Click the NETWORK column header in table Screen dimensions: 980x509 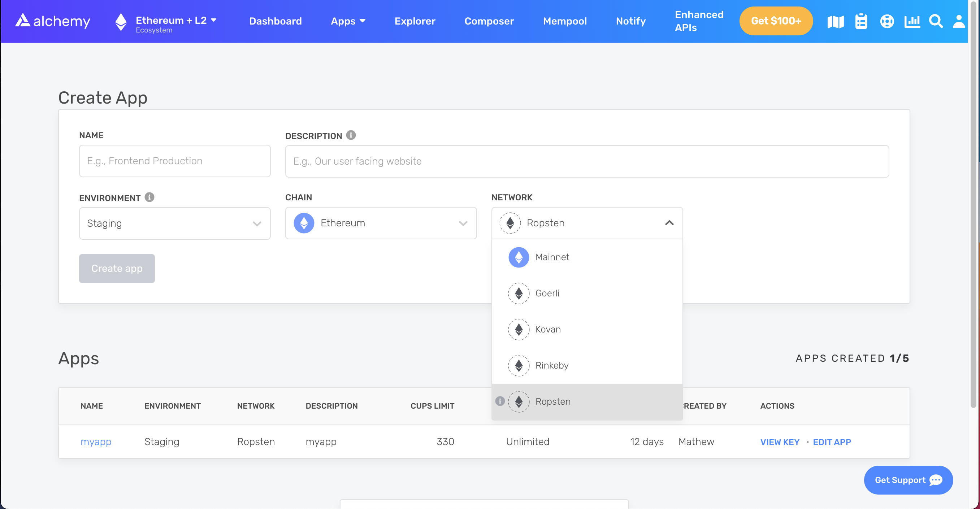[x=256, y=406]
